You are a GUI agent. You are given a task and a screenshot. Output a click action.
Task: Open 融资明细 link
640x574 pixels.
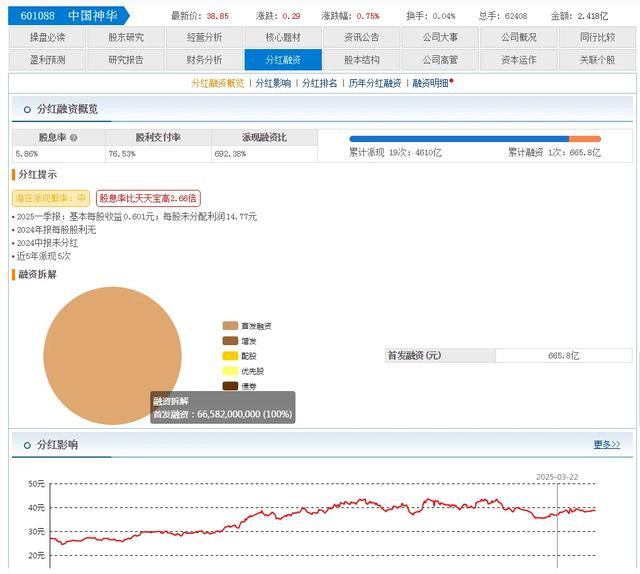tap(430, 83)
